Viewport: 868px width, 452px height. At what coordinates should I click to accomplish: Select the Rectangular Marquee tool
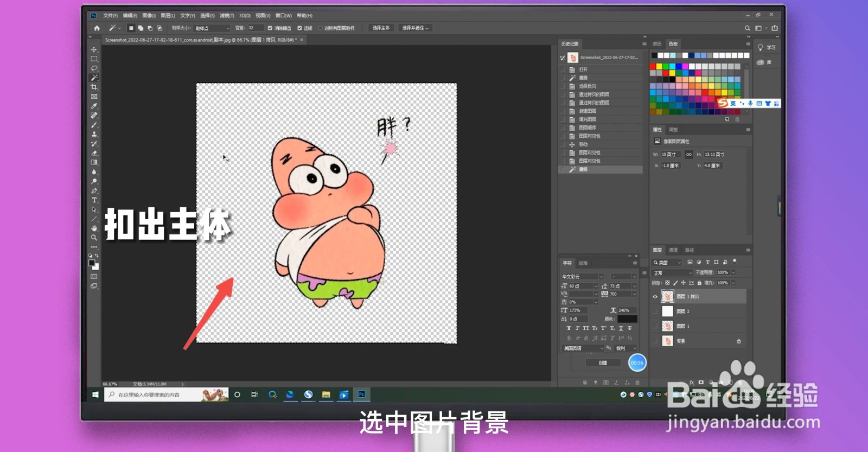(x=94, y=59)
